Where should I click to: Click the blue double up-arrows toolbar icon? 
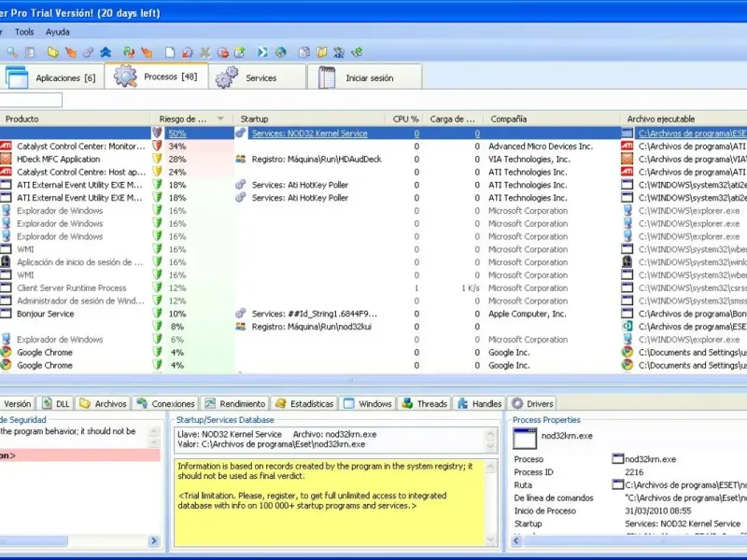click(x=106, y=52)
